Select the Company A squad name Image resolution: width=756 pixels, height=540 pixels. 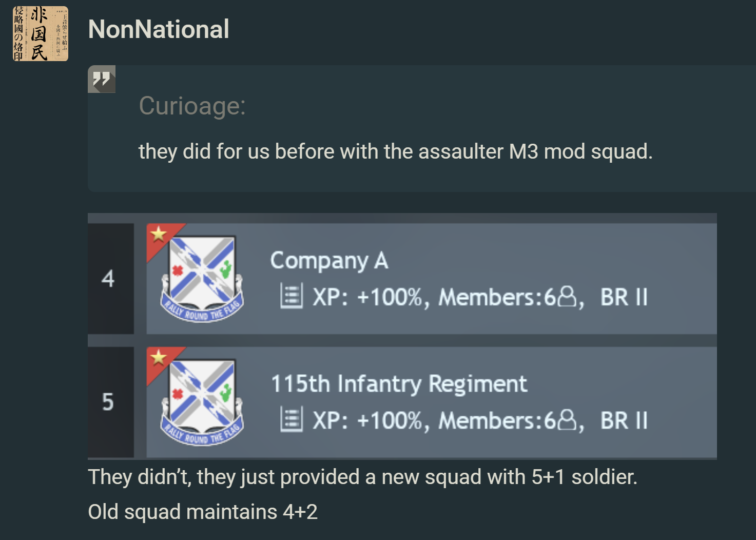(329, 261)
